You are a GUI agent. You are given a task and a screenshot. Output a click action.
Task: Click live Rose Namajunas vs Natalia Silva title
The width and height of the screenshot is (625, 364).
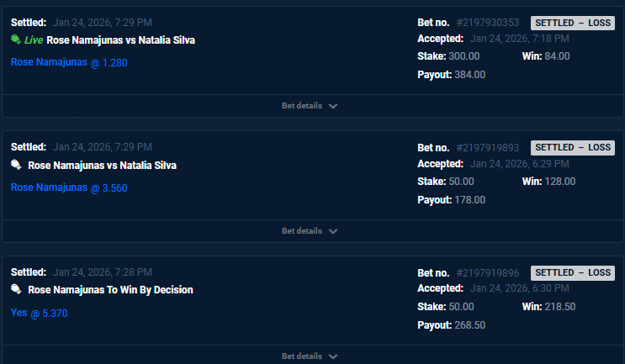point(126,40)
